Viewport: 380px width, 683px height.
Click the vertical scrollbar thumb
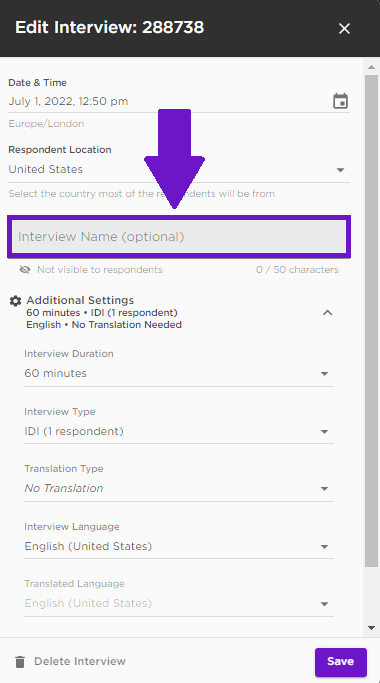coord(371,321)
